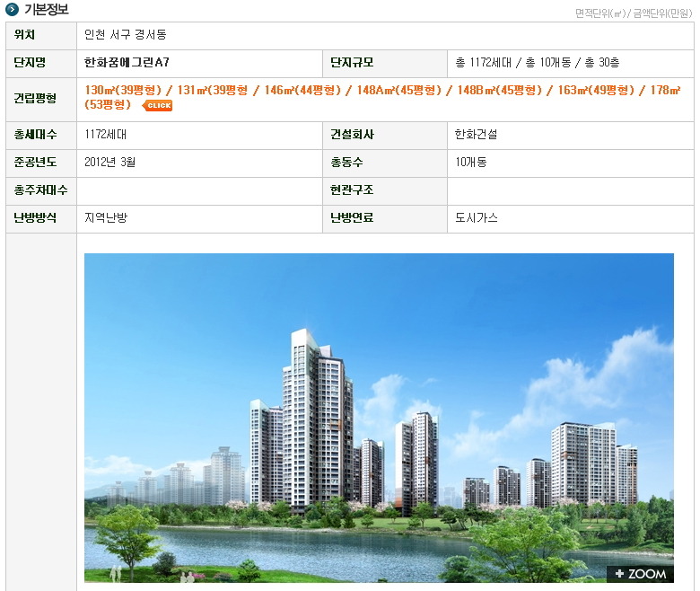The height and width of the screenshot is (591, 700).
Task: Click the 기본정보 section title
Action: [46, 9]
